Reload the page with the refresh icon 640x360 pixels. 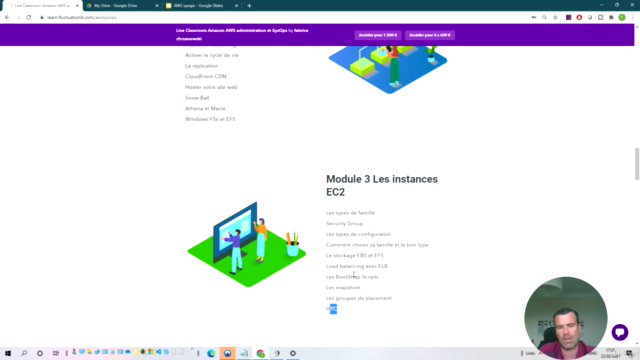(x=29, y=18)
